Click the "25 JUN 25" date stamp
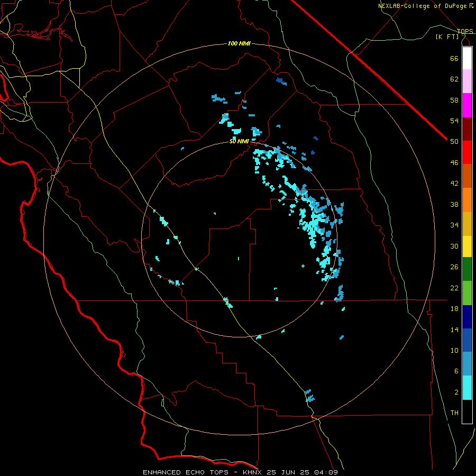Screen dimensions: 476x476 tap(288, 472)
